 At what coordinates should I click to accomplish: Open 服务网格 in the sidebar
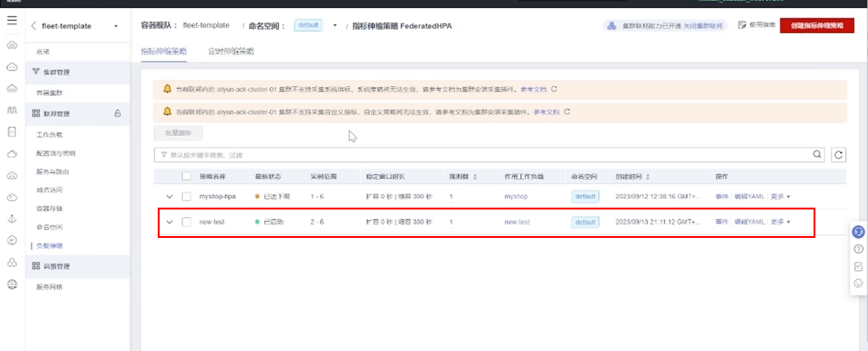pos(49,287)
